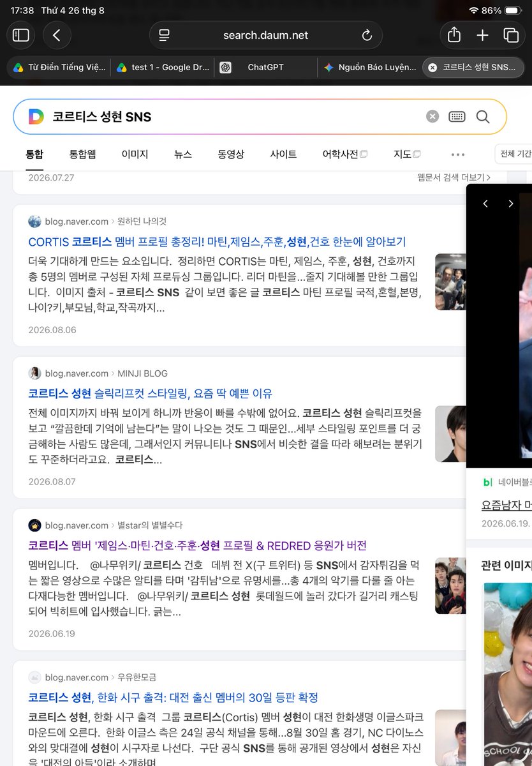Switch to the ChatGPT tab
This screenshot has height=766, width=532.
tap(266, 67)
